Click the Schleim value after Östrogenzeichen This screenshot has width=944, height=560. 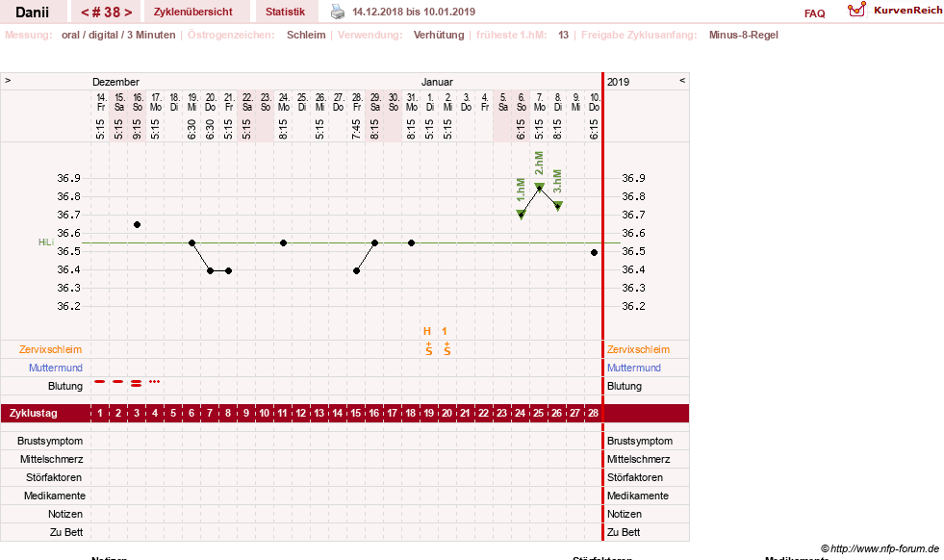(306, 35)
